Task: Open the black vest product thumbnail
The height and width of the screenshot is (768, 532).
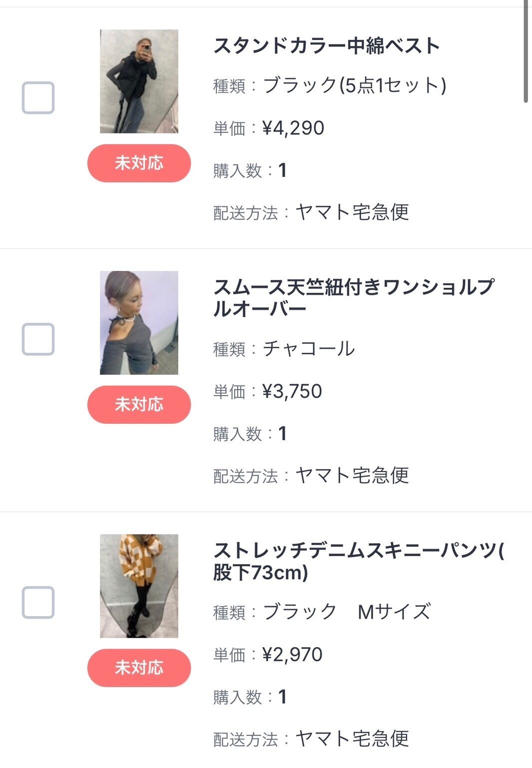Action: pos(139,81)
